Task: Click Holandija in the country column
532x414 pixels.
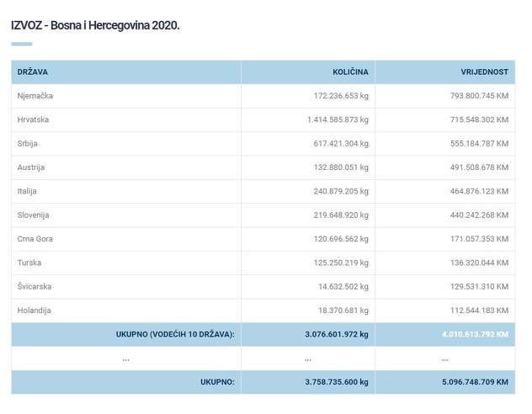Action: pyautogui.click(x=35, y=310)
